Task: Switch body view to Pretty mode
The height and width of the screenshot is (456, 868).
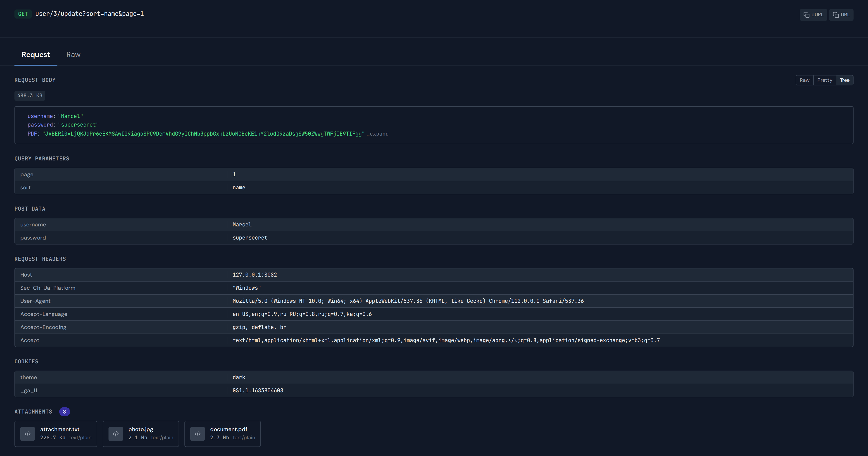Action: click(825, 80)
